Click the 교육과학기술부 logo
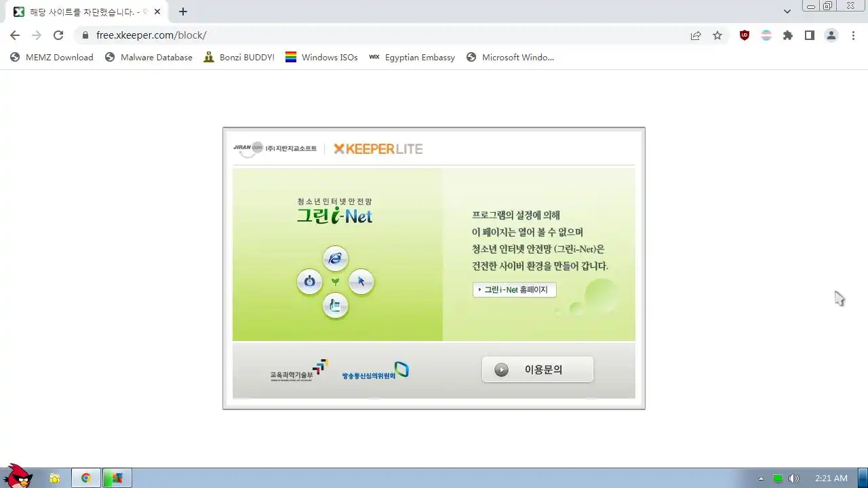 click(299, 371)
